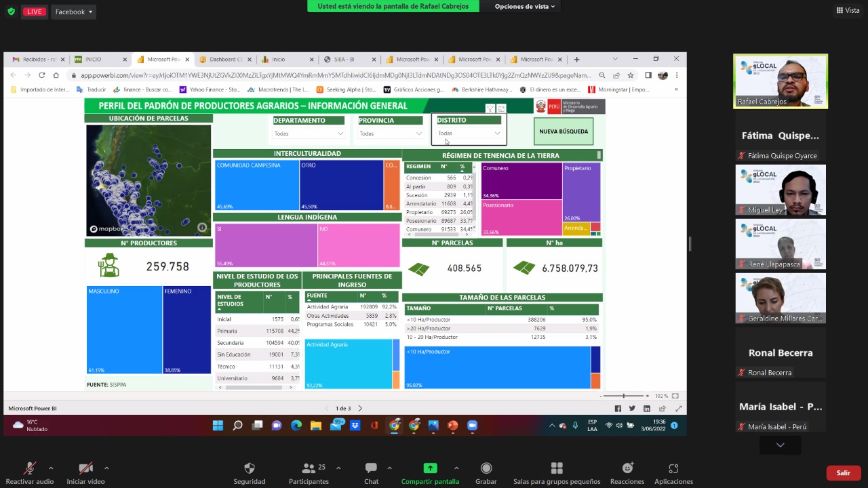This screenshot has width=868, height=488.
Task: Click Power BI fullscreen icon in footer
Action: tap(679, 409)
